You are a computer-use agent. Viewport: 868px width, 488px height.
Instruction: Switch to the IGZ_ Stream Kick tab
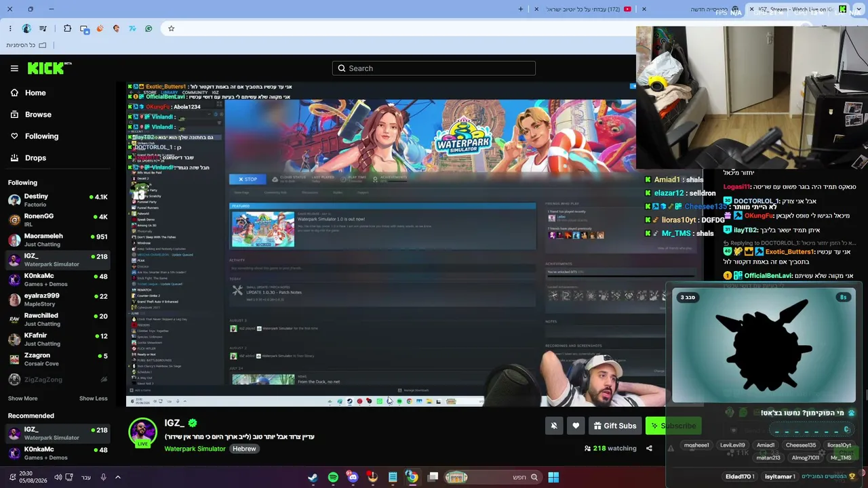tap(799, 9)
